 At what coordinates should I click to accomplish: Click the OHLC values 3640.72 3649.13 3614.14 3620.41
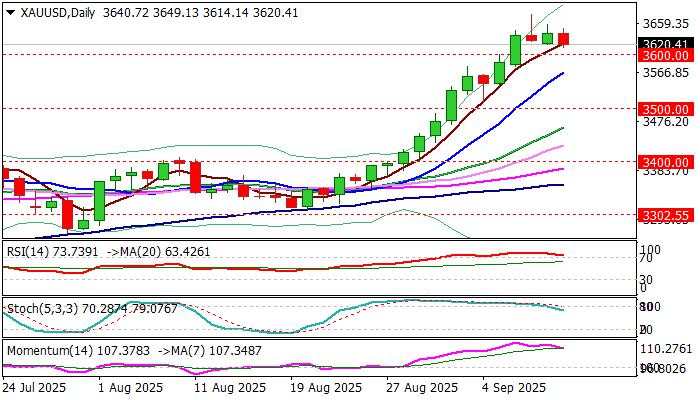tap(200, 13)
